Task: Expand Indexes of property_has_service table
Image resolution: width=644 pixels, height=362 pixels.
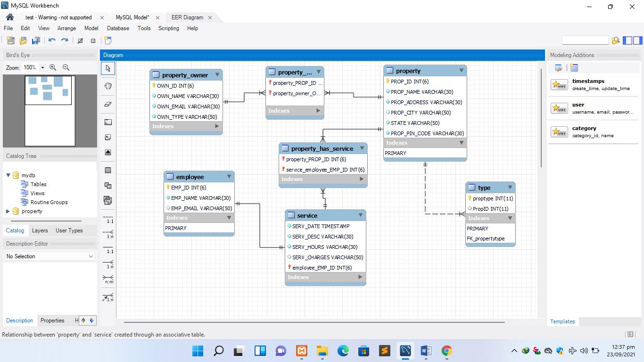Action: (362, 179)
